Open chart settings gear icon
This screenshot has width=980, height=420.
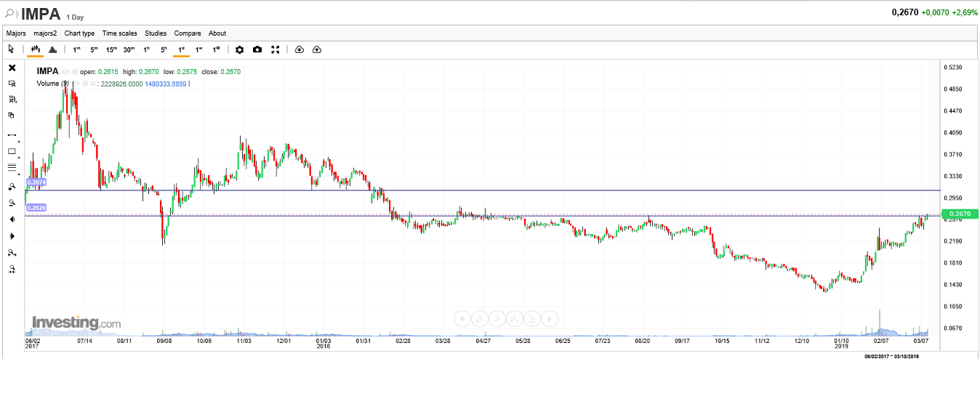[240, 49]
